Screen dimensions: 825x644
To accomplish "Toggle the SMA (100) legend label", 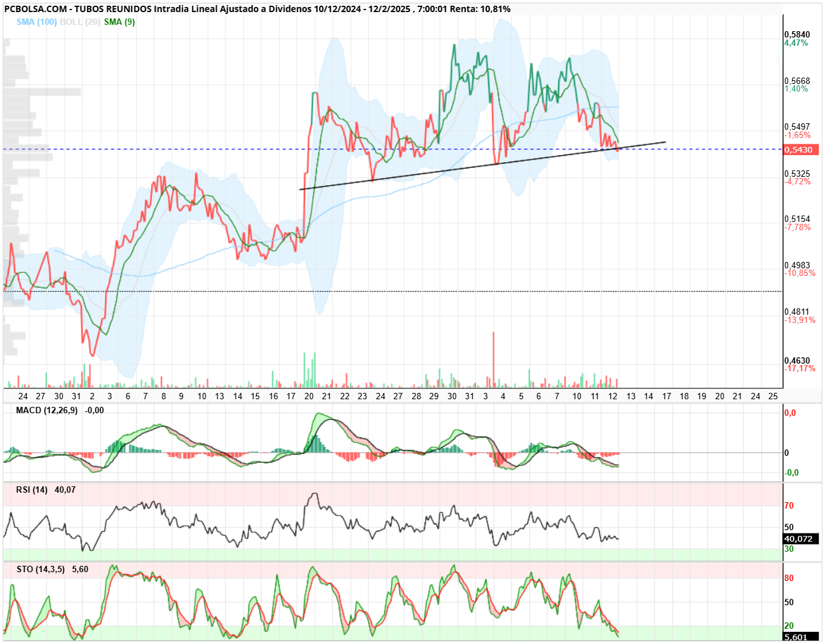I will point(37,22).
